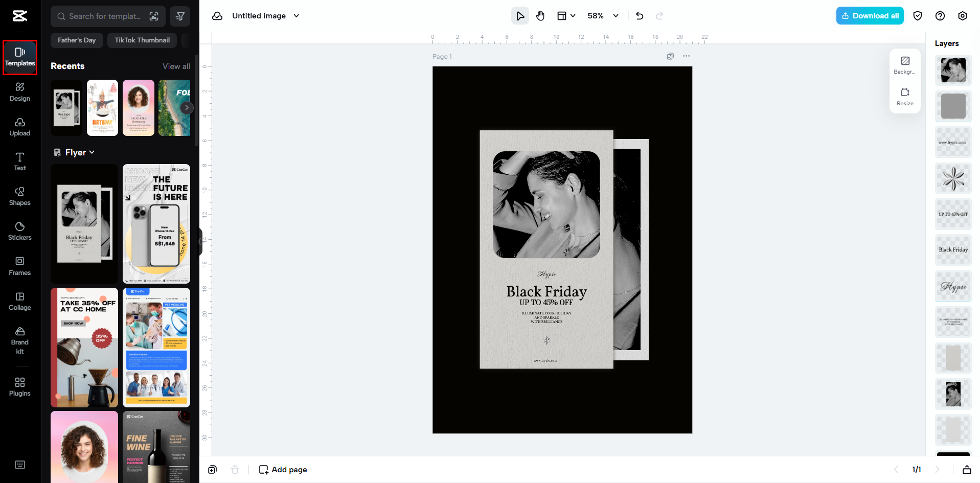Open the Plugins panel
This screenshot has width=980, height=483.
coord(19,387)
